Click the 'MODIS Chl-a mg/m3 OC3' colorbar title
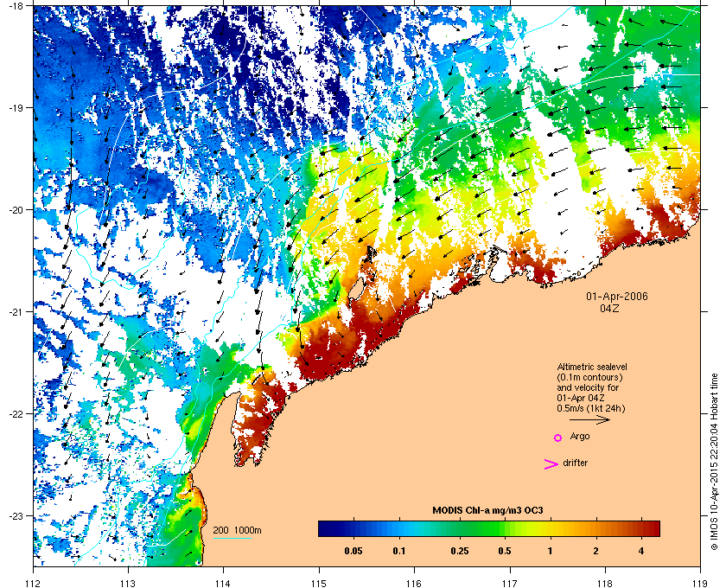 tap(487, 511)
